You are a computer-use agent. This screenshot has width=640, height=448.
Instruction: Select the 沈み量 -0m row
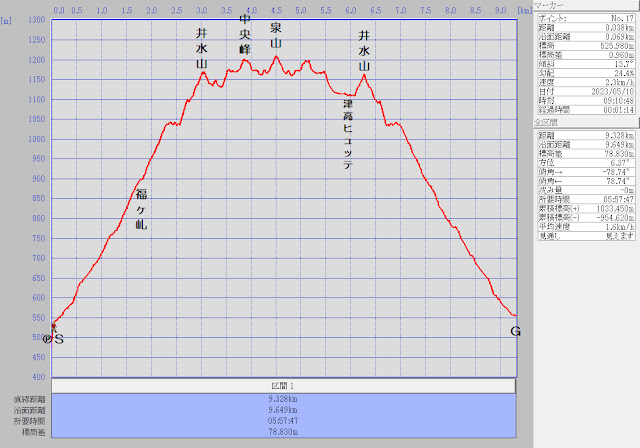(586, 190)
